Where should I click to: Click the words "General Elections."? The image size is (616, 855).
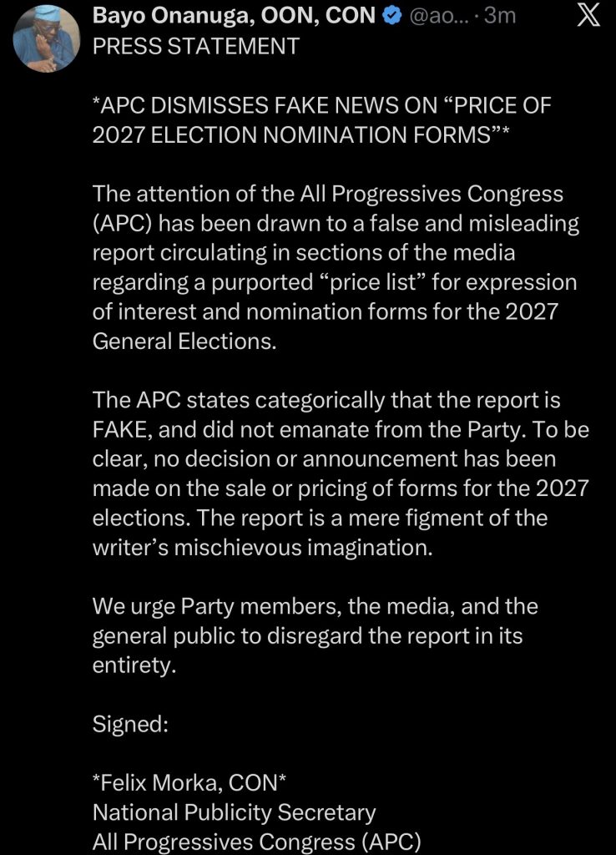click(184, 342)
